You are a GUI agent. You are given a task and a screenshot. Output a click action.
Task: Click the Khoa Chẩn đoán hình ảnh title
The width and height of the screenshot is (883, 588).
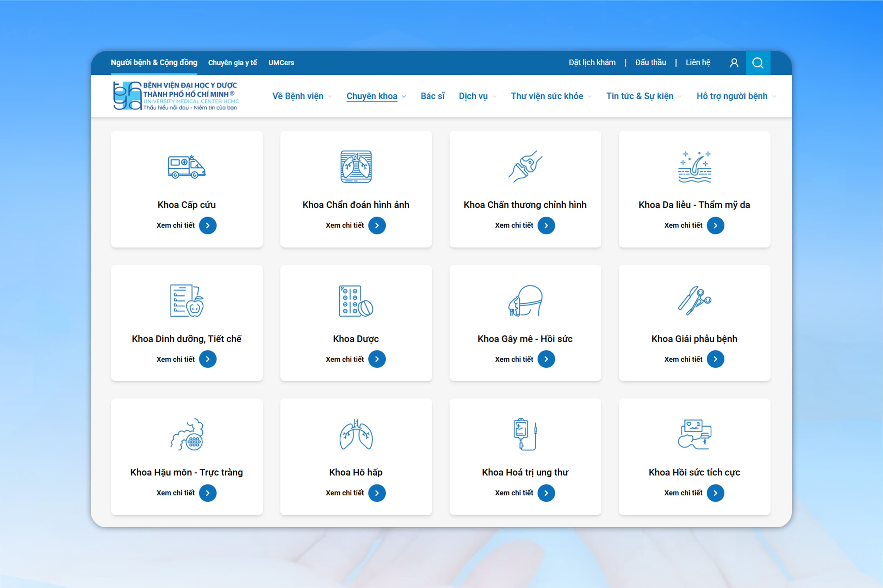(356, 205)
